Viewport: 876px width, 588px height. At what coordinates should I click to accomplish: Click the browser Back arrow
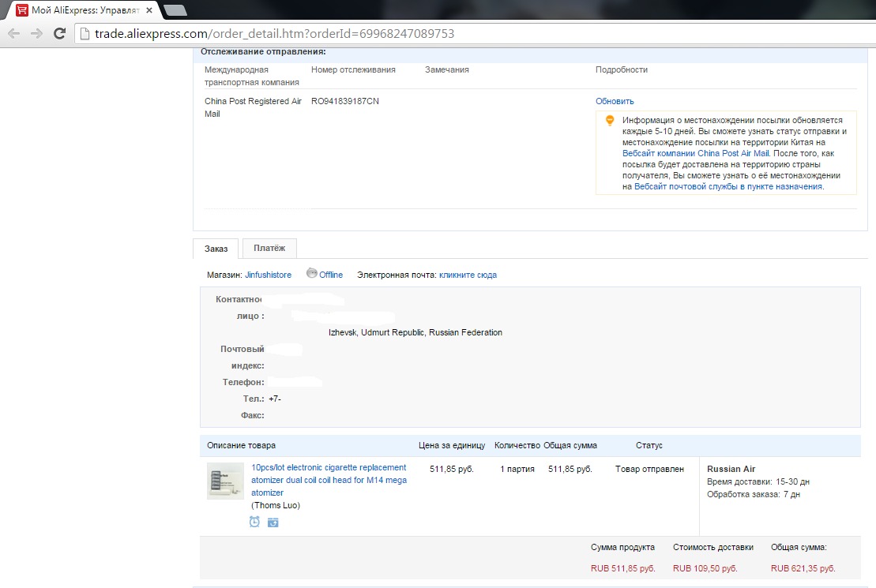tap(14, 33)
